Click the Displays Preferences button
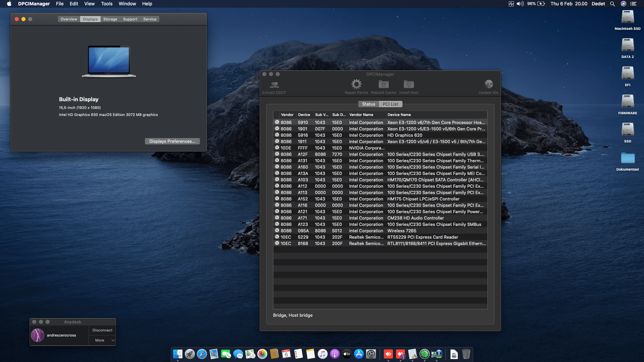 (x=172, y=141)
